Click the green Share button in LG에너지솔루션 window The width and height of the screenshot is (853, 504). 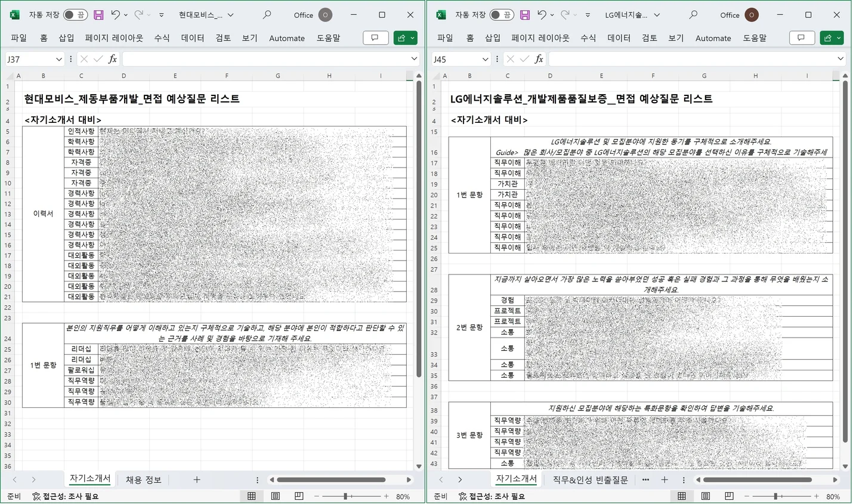832,38
